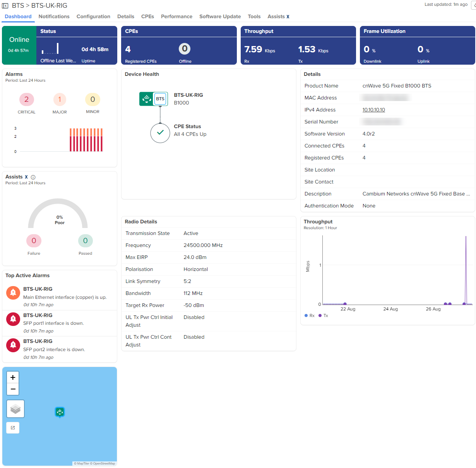Click the Max EIRP value 24.0 dBm

click(195, 257)
